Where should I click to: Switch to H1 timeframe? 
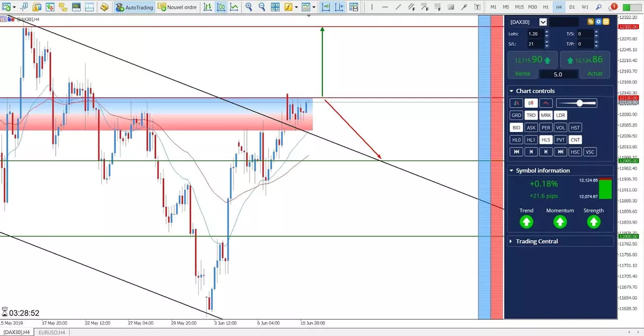(546, 7)
